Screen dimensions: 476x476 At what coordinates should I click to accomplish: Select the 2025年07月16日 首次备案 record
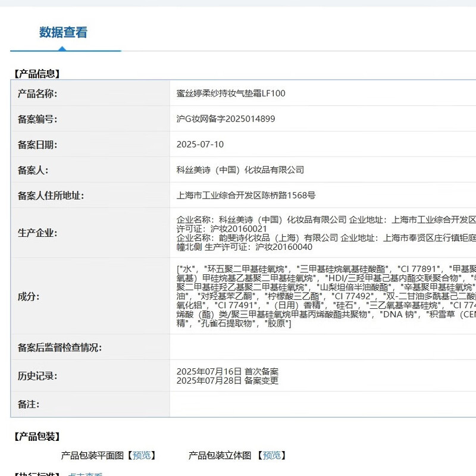coord(227,371)
